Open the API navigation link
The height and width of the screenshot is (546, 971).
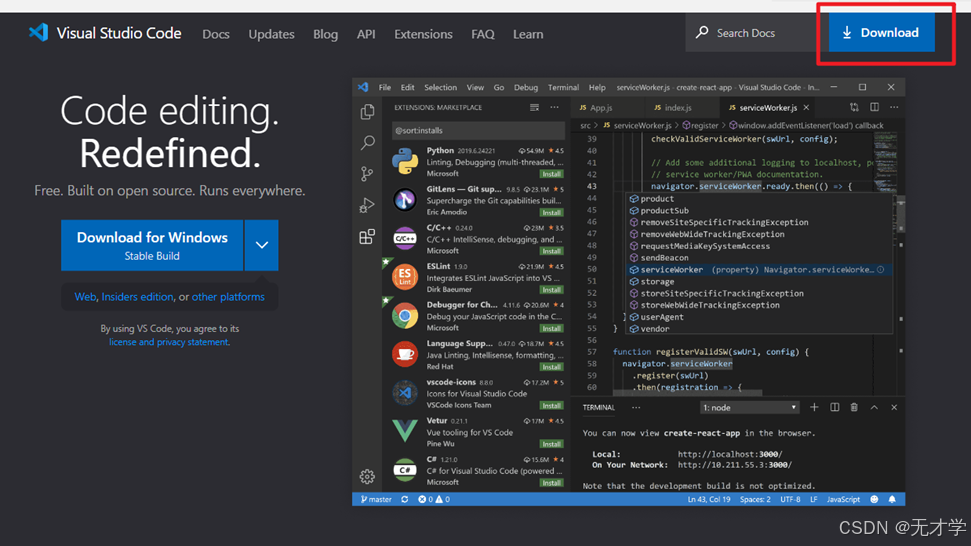(x=366, y=34)
